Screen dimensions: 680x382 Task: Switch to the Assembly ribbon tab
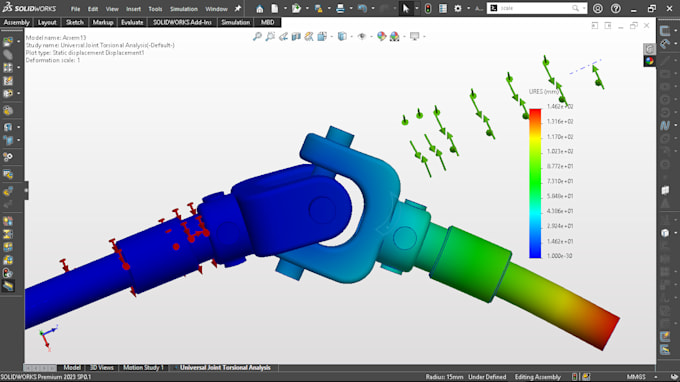pyautogui.click(x=16, y=22)
